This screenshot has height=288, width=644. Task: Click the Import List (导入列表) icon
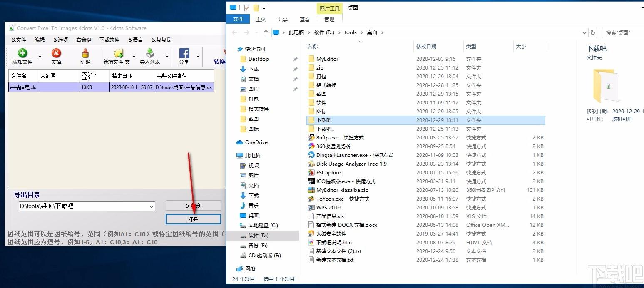click(150, 53)
